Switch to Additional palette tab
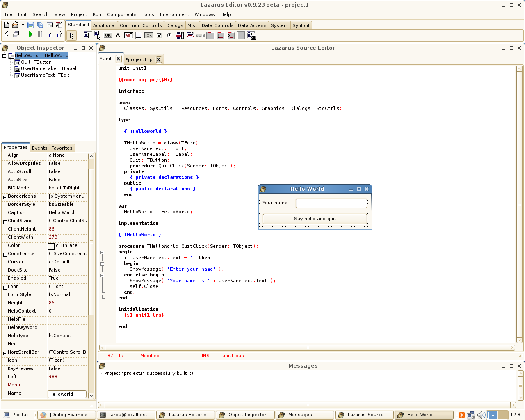The width and height of the screenshot is (525, 420). click(104, 25)
